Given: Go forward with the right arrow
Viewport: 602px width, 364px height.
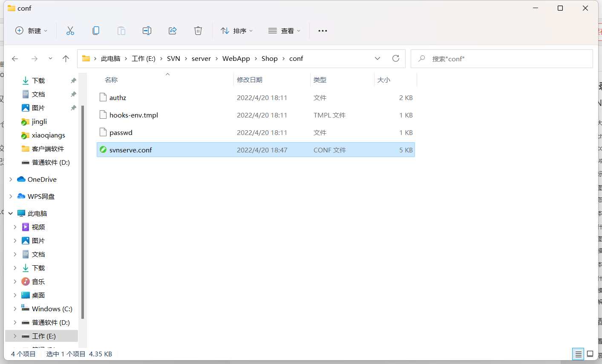Looking at the screenshot, I should pyautogui.click(x=35, y=59).
